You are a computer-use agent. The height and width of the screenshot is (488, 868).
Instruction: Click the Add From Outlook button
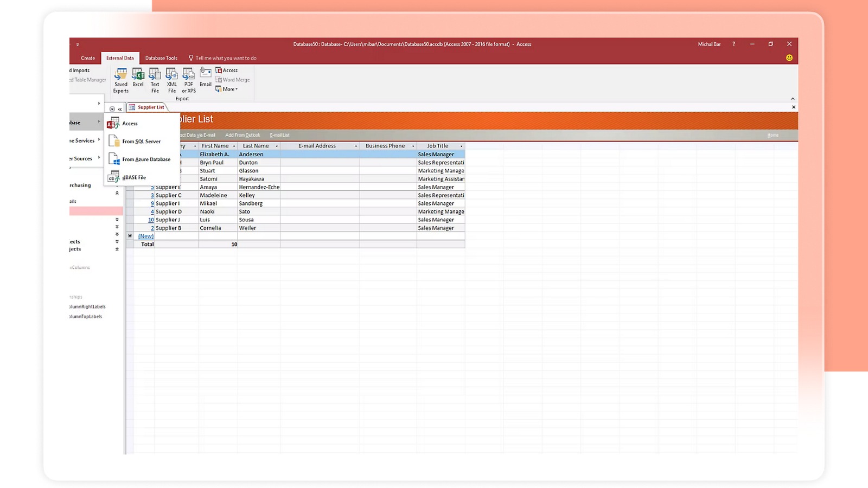tap(242, 135)
